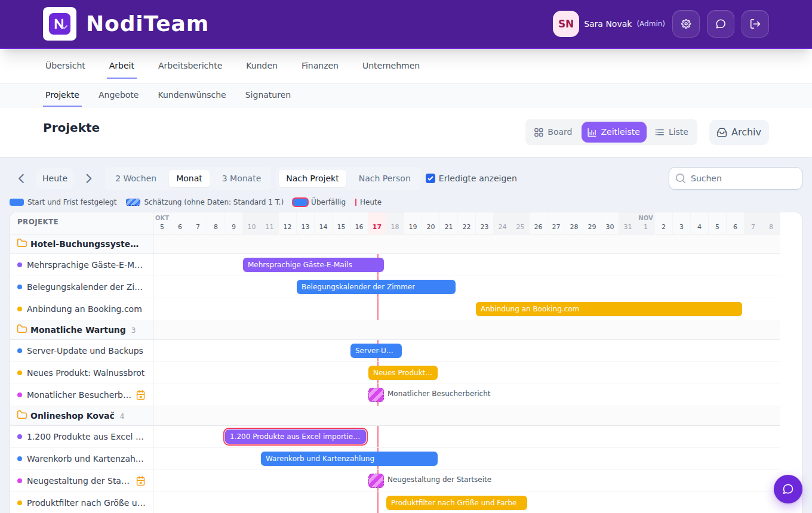Open the Archiv button
The image size is (812, 513).
pos(739,132)
